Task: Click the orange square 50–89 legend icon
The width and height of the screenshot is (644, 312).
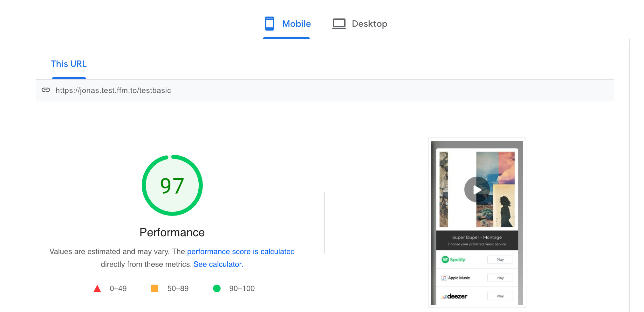Action: (154, 288)
